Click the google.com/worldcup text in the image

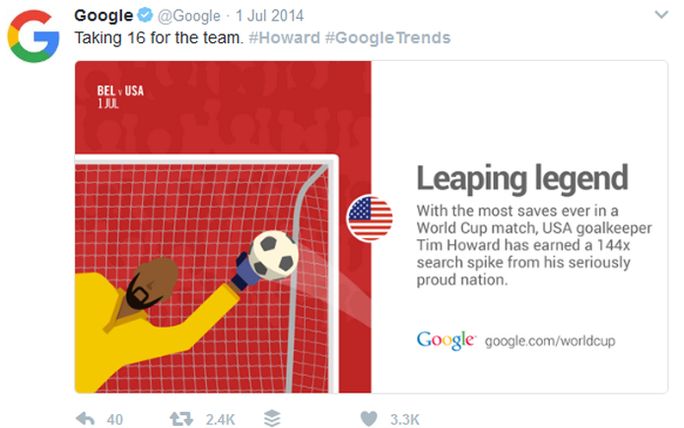tap(549, 341)
